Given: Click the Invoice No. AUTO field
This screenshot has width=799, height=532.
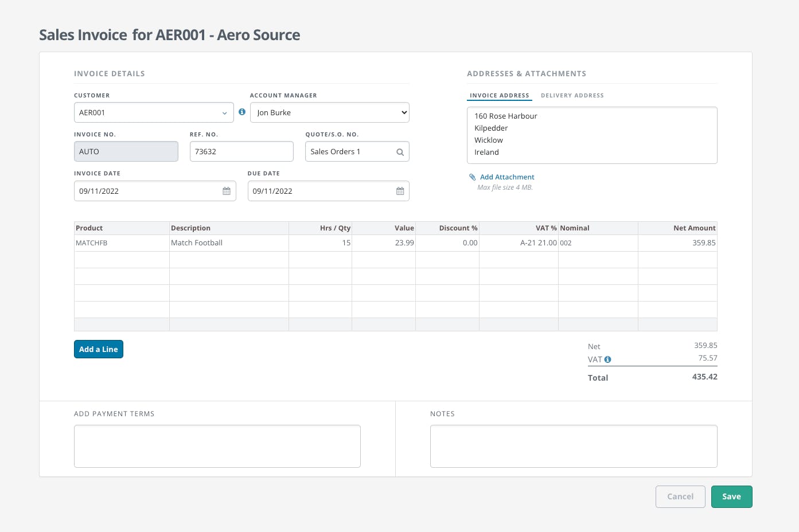Looking at the screenshot, I should [x=126, y=151].
